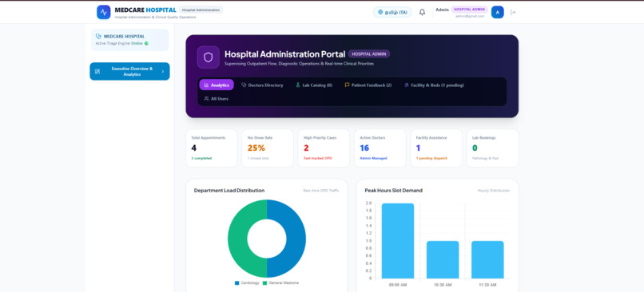Click "Pathology & Rad" caption
This screenshot has height=292, width=644.
pyautogui.click(x=486, y=158)
